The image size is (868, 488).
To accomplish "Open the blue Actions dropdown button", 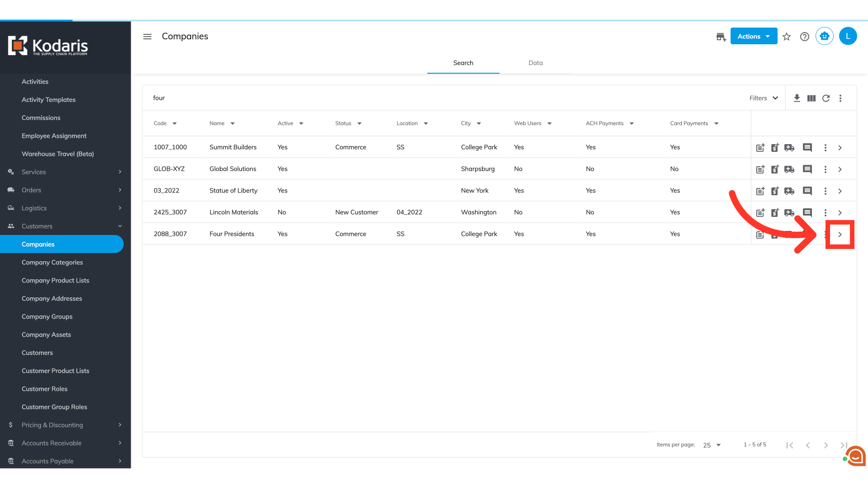I will tap(754, 36).
